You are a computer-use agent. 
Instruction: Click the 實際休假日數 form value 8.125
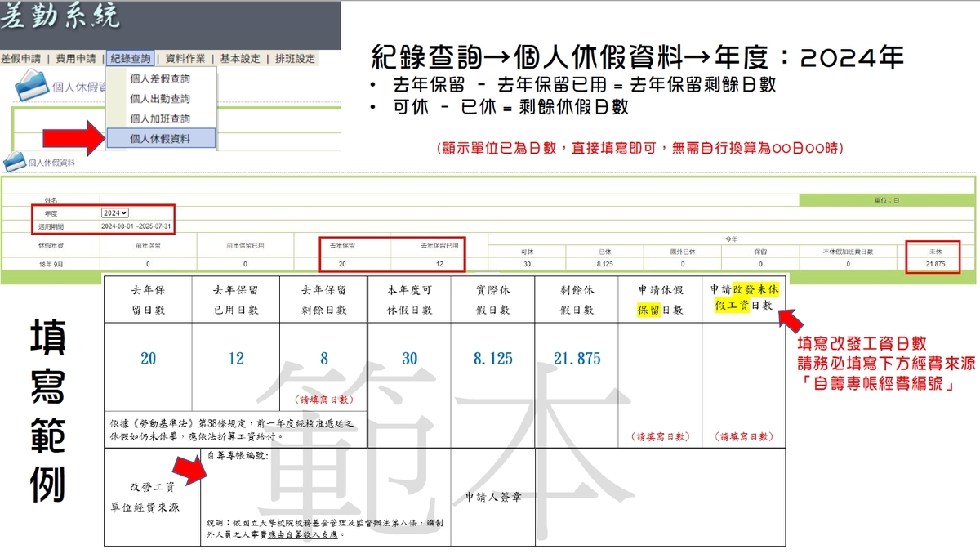(493, 359)
